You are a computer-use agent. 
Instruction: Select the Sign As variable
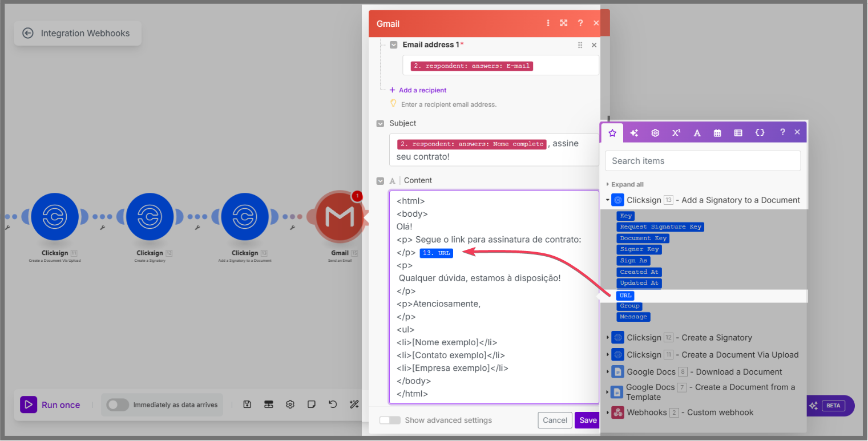(633, 261)
